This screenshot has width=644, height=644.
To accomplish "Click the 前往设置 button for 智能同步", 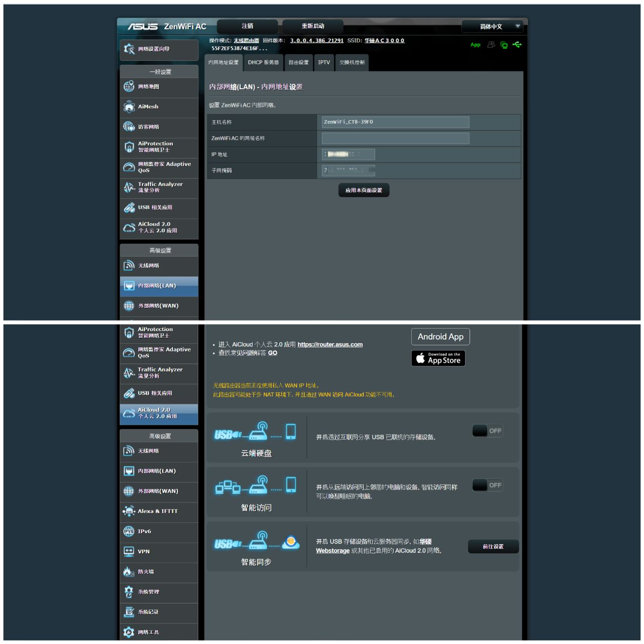I will click(493, 547).
